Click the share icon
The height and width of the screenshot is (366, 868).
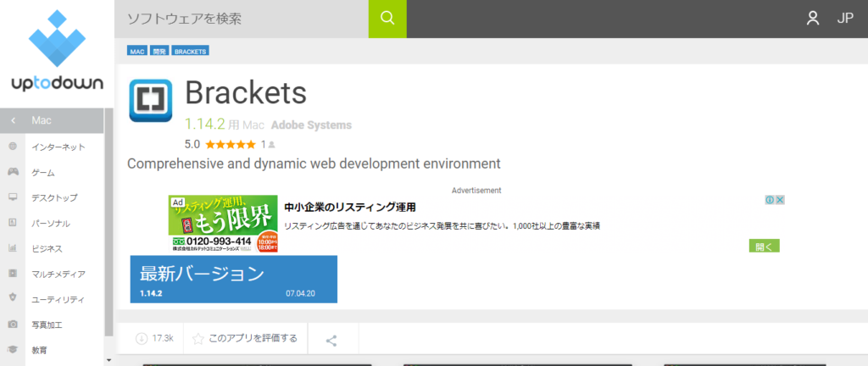331,341
